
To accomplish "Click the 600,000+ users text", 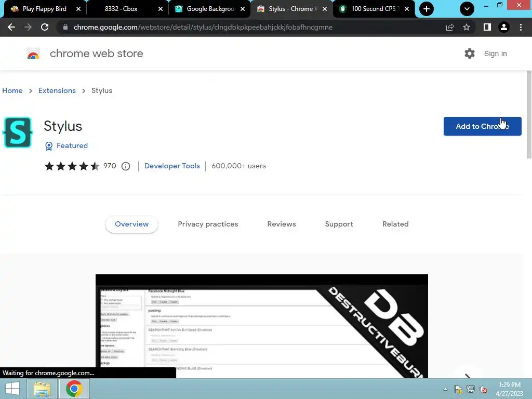I will 238,166.
